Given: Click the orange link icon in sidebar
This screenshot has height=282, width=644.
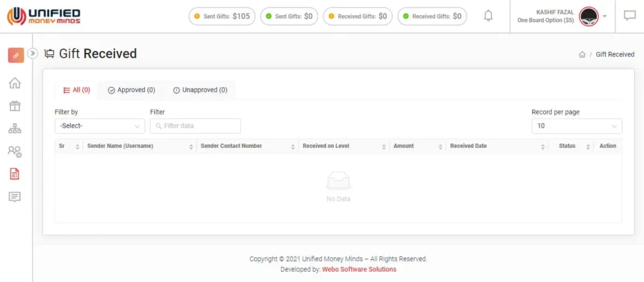Looking at the screenshot, I should click(16, 55).
